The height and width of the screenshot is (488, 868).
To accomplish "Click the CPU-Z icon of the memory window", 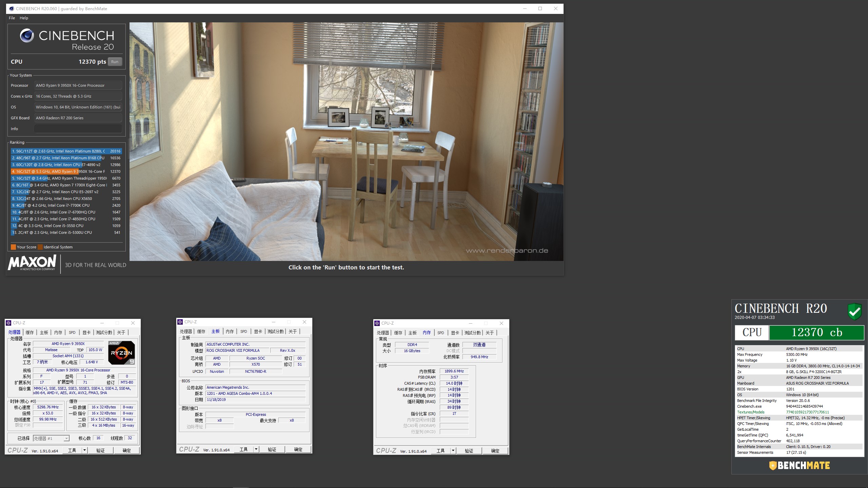I will (x=377, y=323).
